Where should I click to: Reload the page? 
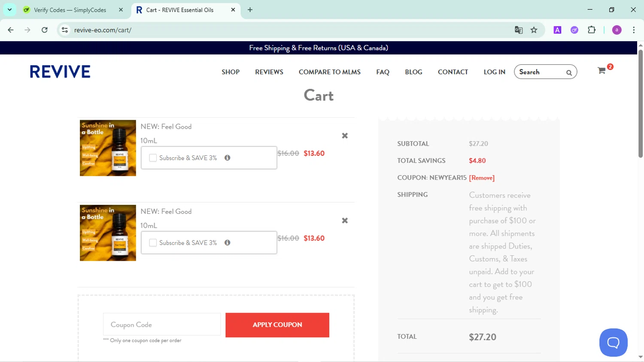click(x=45, y=30)
